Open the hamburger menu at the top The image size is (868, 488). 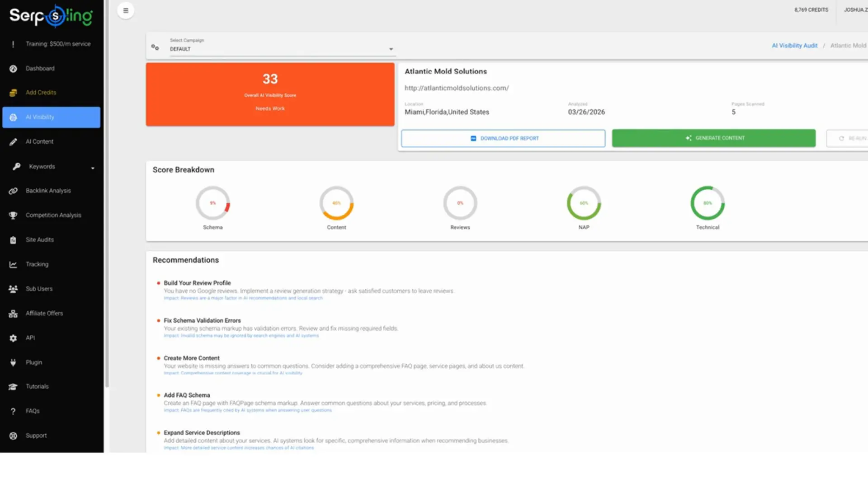(125, 10)
